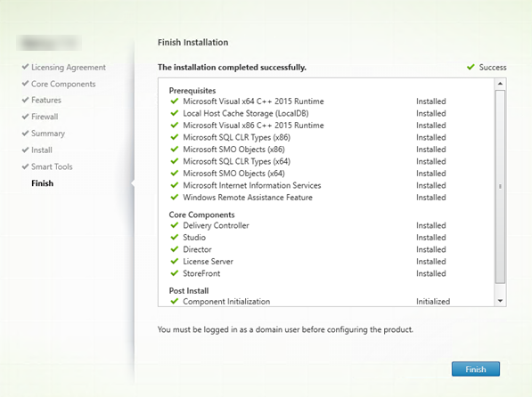Click green check for Studio
The image size is (532, 397).
pos(175,237)
